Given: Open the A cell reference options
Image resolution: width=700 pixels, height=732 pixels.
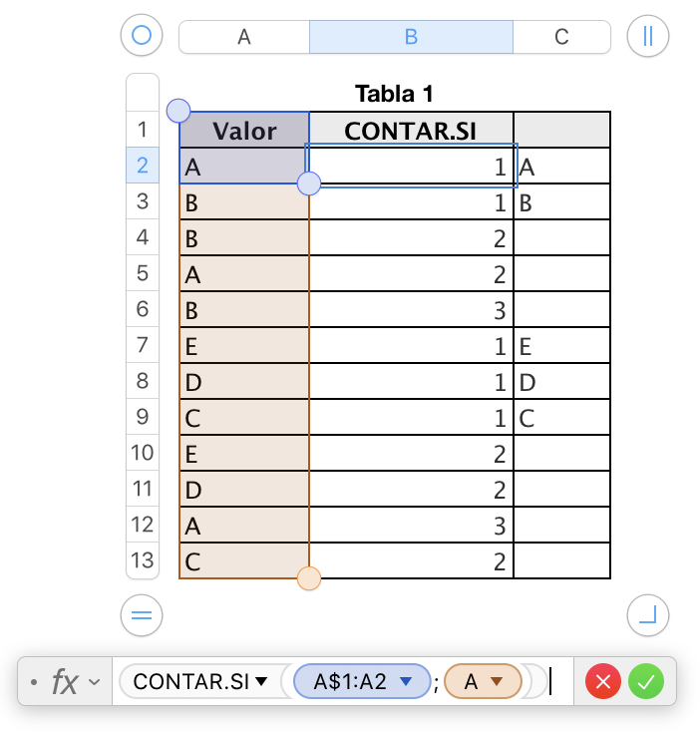Looking at the screenshot, I should tap(496, 682).
